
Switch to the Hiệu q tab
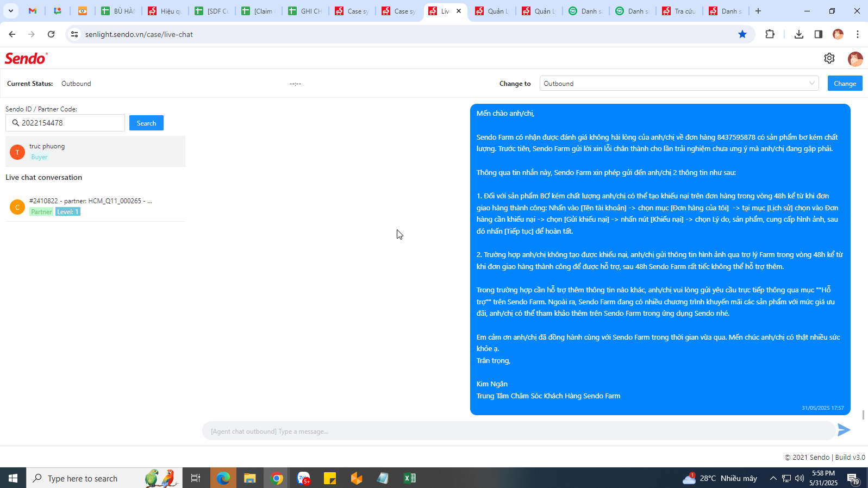(x=165, y=11)
